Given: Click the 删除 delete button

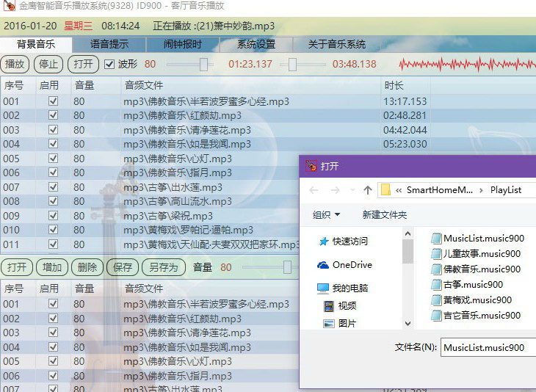Looking at the screenshot, I should [x=87, y=267].
